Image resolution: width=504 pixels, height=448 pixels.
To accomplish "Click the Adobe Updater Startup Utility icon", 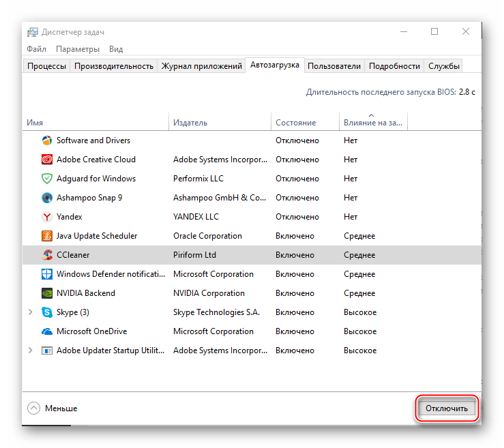I will [47, 350].
